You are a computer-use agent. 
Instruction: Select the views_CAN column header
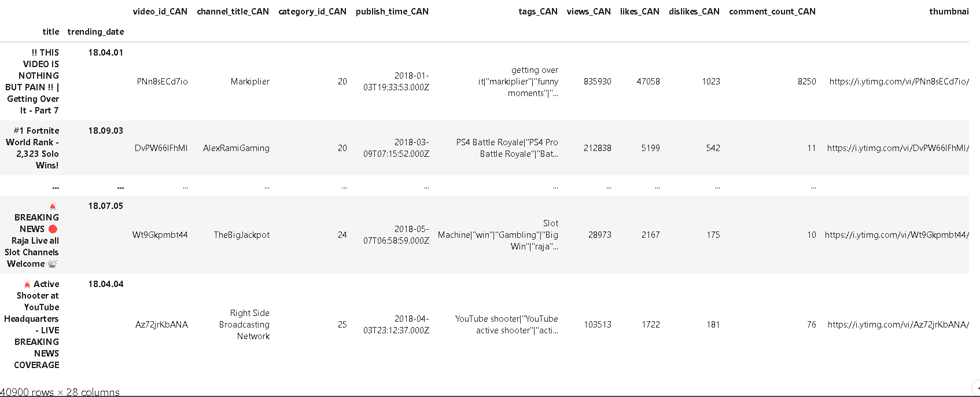pos(588,12)
